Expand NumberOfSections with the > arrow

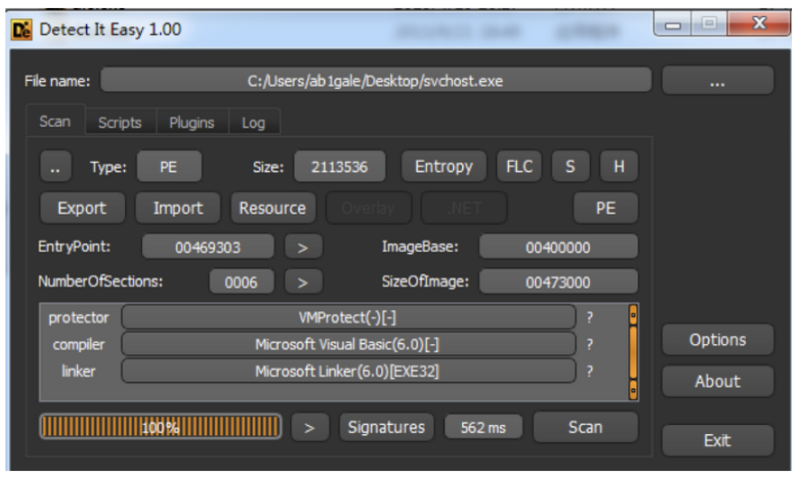303,282
